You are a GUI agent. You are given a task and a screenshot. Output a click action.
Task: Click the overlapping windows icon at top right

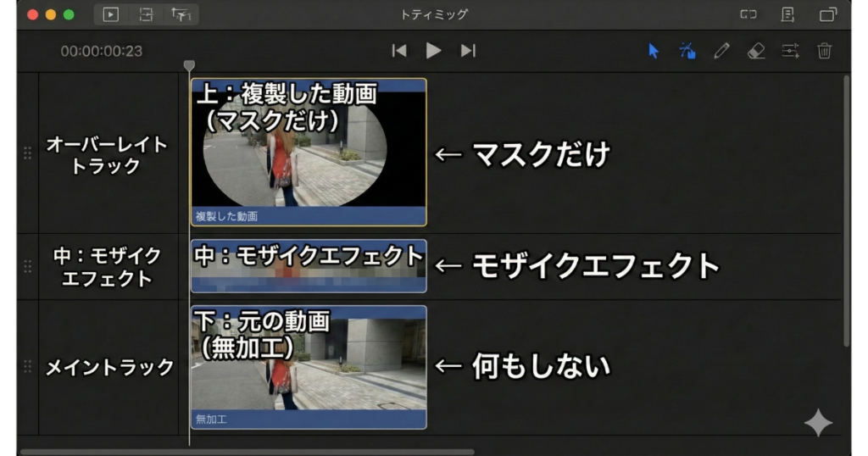click(827, 14)
